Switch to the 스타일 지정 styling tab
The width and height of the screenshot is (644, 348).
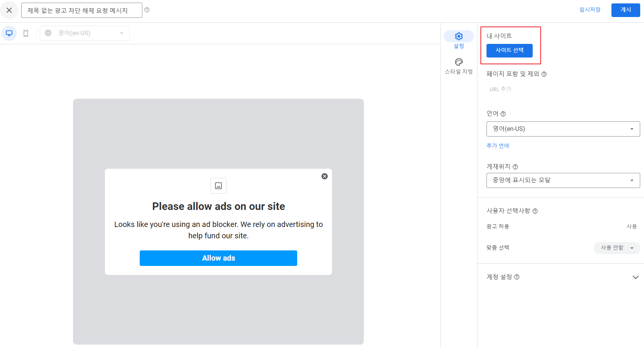pos(458,62)
